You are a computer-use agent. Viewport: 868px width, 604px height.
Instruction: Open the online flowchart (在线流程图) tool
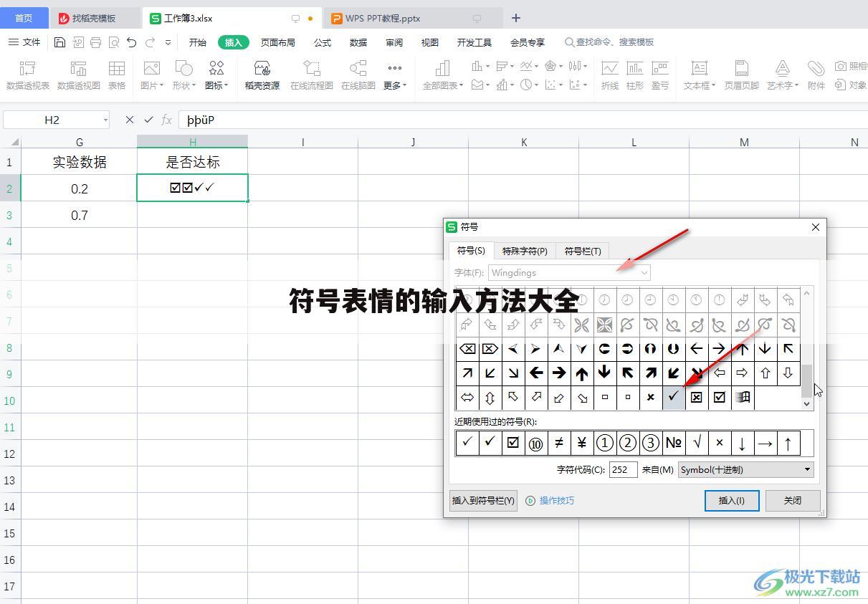point(312,75)
